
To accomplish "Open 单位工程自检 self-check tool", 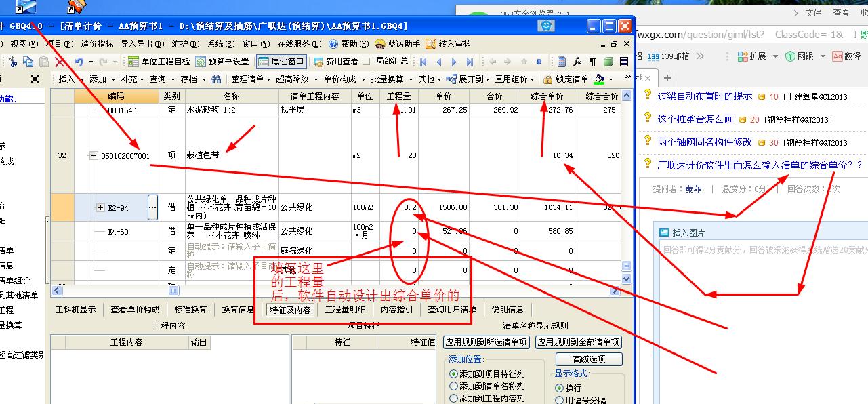I will click(x=159, y=62).
